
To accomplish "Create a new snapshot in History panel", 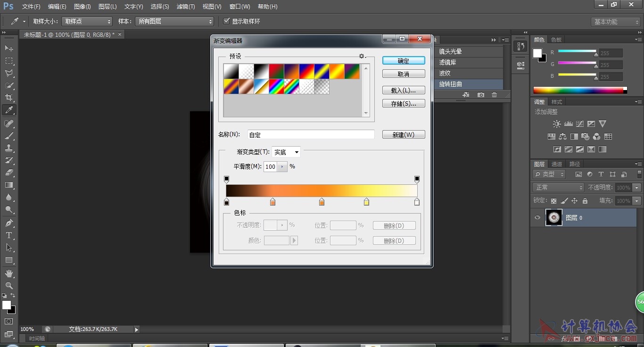I will (x=480, y=95).
